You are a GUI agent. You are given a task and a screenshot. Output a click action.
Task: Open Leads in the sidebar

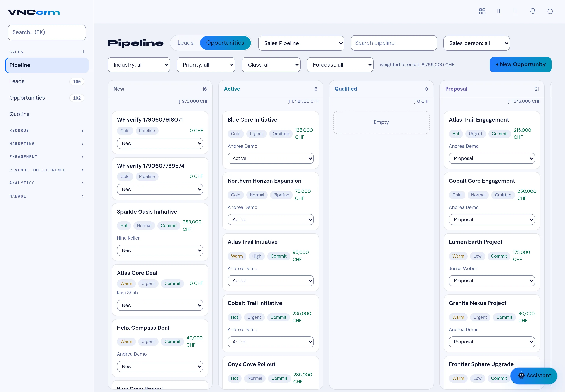pos(47,82)
